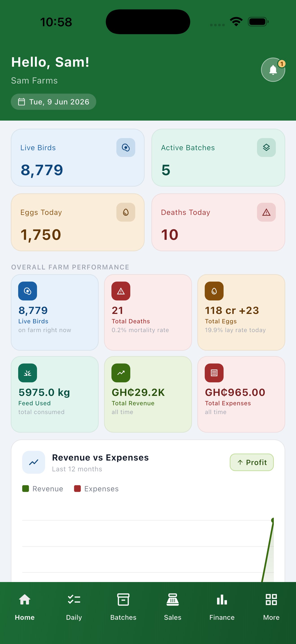This screenshot has width=296, height=644.
Task: Tap 0.2% mortality rate text
Action: 140,330
